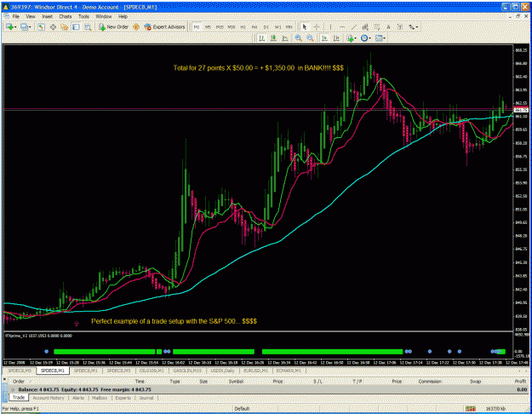Click the connection status traffic indicator
This screenshot has width=532, height=414.
(470, 409)
